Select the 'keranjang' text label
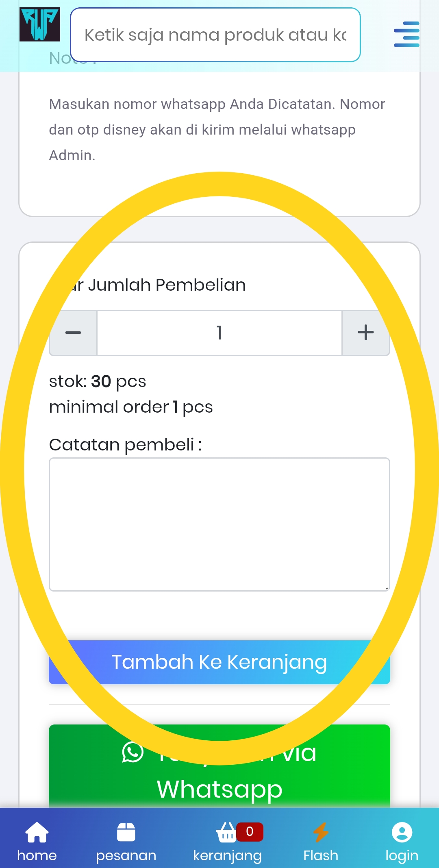This screenshot has height=868, width=439. click(227, 855)
